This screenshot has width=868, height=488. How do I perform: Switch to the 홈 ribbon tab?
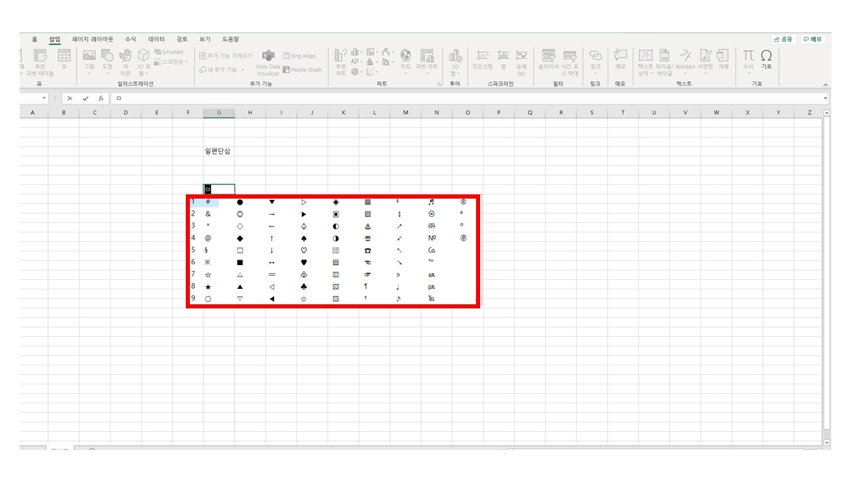point(35,39)
